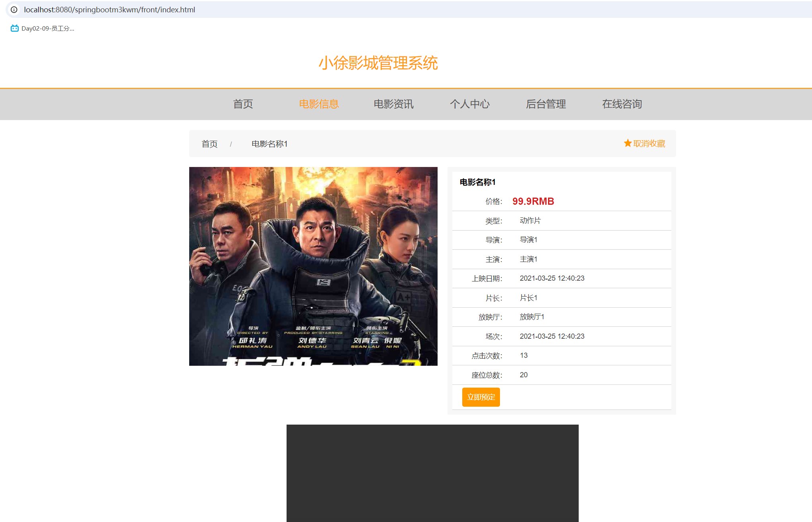Open 在线咨询 navigation item
Image resolution: width=812 pixels, height=522 pixels.
pos(622,104)
